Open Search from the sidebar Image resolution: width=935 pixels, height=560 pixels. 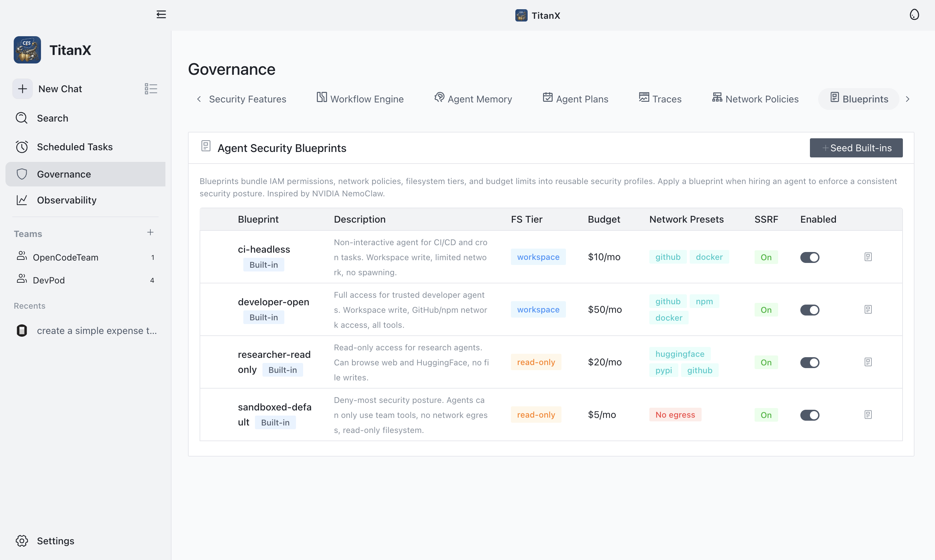click(53, 118)
